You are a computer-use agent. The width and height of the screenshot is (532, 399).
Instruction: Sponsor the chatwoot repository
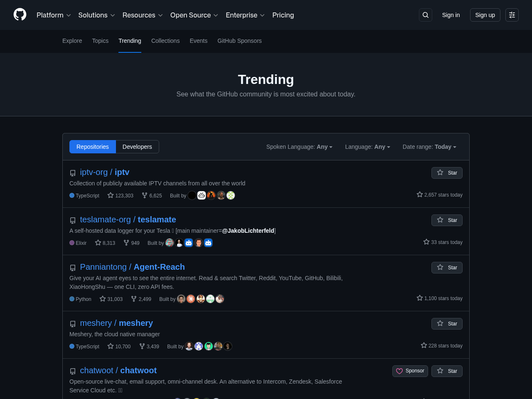(x=410, y=371)
